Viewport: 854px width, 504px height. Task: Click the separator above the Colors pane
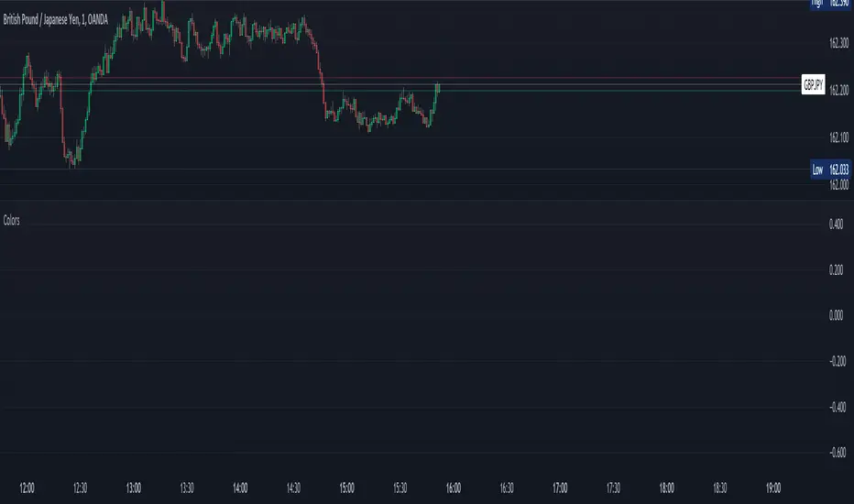403,201
